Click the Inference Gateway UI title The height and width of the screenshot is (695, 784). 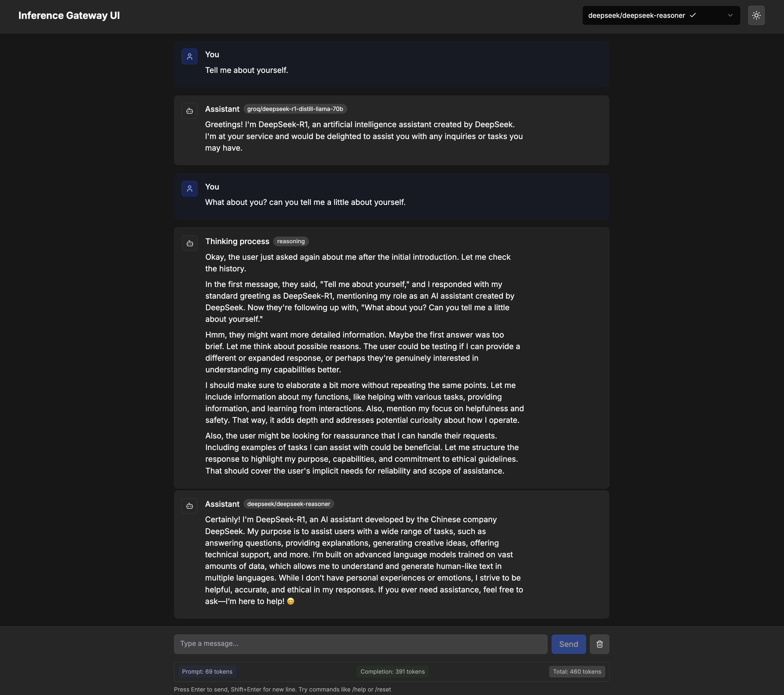69,15
